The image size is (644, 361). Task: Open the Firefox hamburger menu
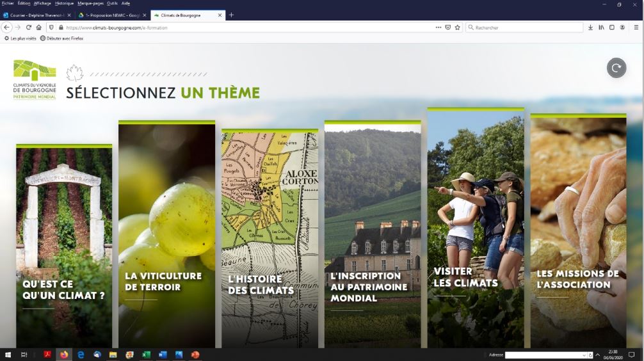(x=636, y=28)
